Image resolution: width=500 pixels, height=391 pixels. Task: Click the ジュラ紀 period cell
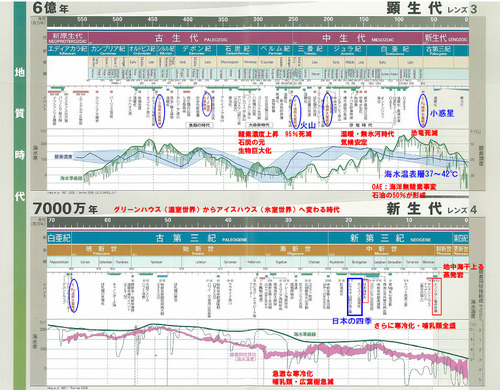(347, 50)
